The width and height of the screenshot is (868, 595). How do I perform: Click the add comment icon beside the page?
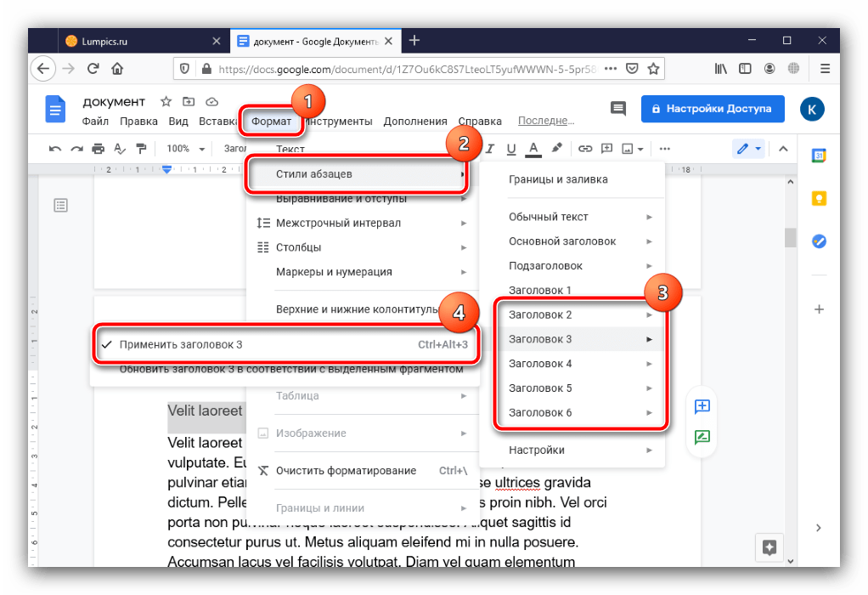(x=702, y=406)
